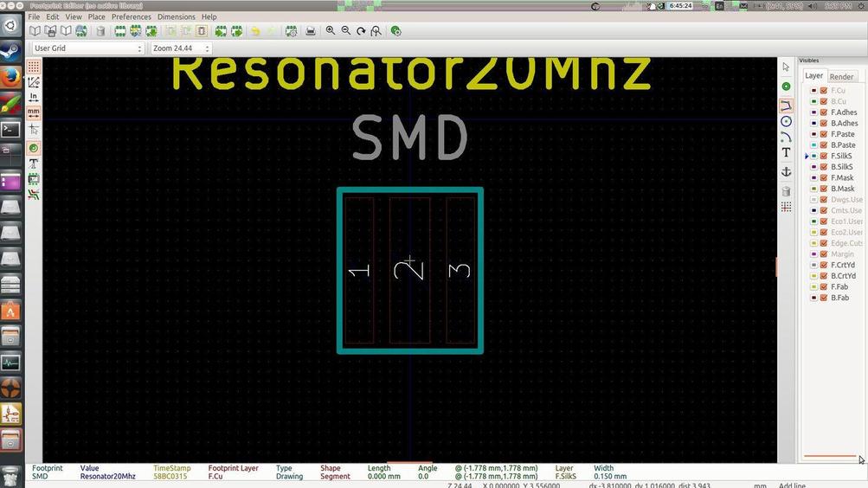
Task: Toggle F.Adhes layer visibility checkbox
Action: point(824,112)
